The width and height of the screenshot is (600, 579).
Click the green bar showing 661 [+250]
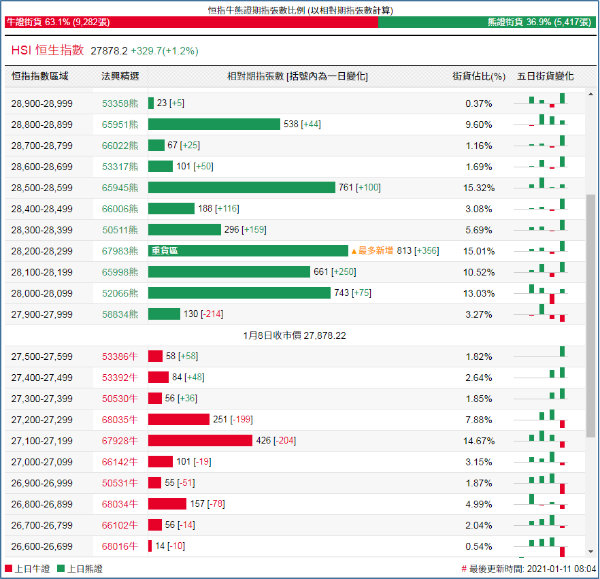click(229, 272)
